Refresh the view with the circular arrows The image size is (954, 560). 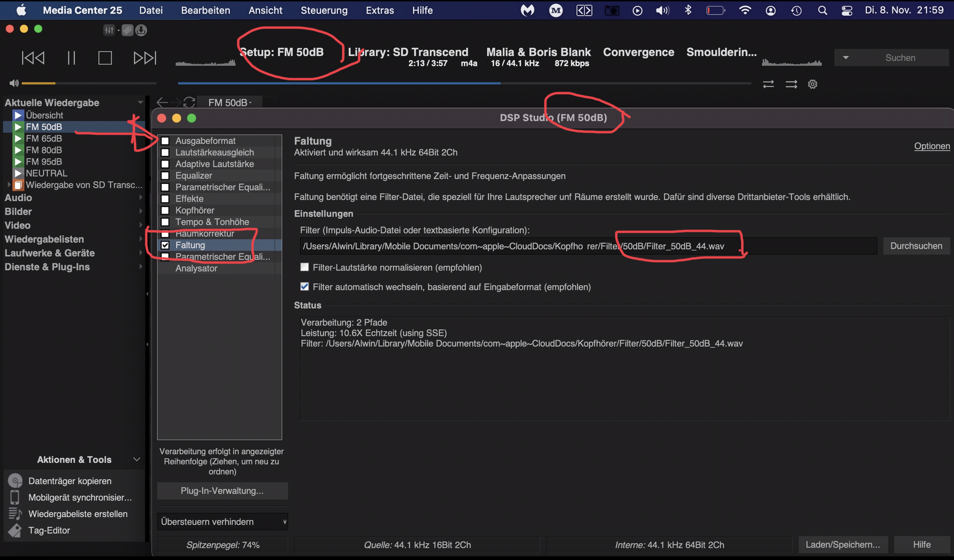click(189, 102)
